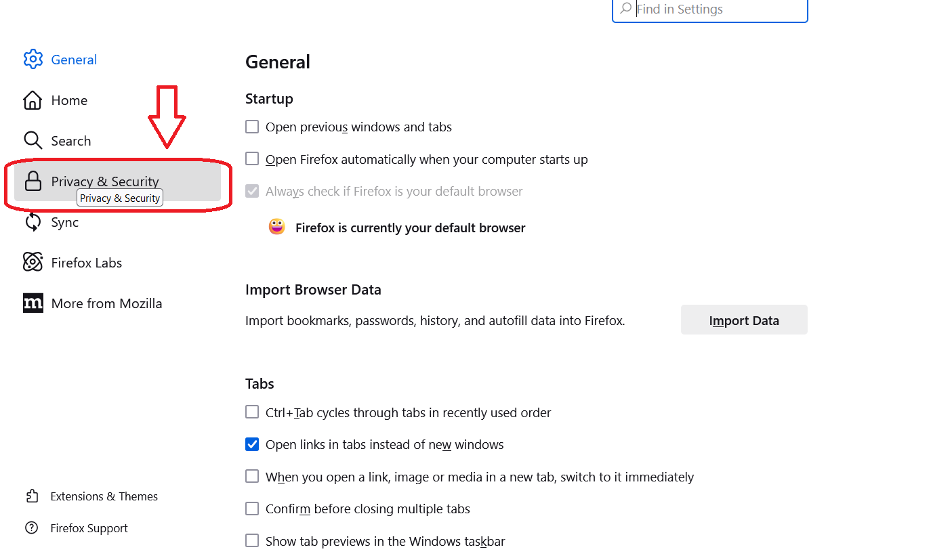Screen dimensions: 933x560
Task: Click the General gear icon
Action: 33,60
